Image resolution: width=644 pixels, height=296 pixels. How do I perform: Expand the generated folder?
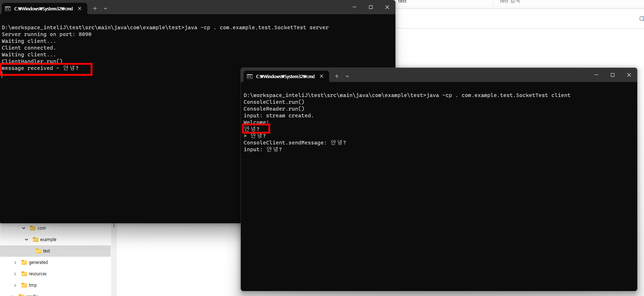tap(15, 262)
